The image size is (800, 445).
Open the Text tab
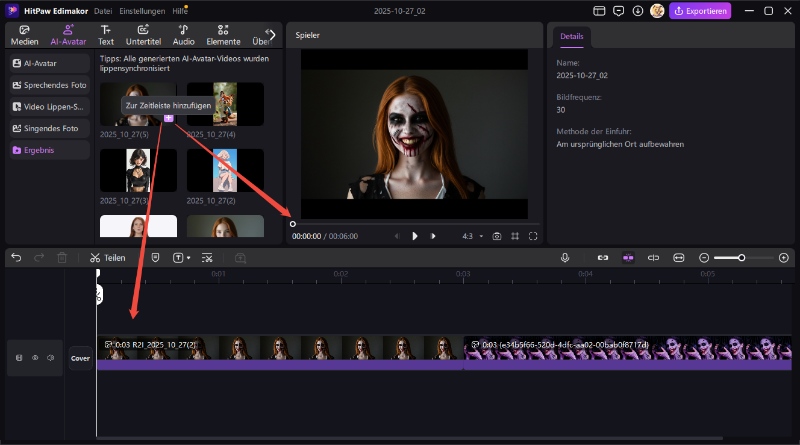[106, 35]
